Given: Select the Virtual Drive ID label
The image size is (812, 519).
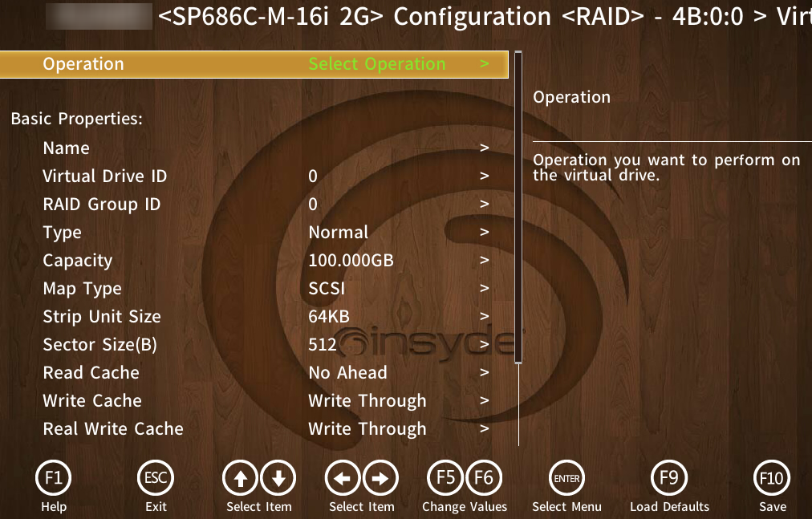Looking at the screenshot, I should tap(104, 176).
